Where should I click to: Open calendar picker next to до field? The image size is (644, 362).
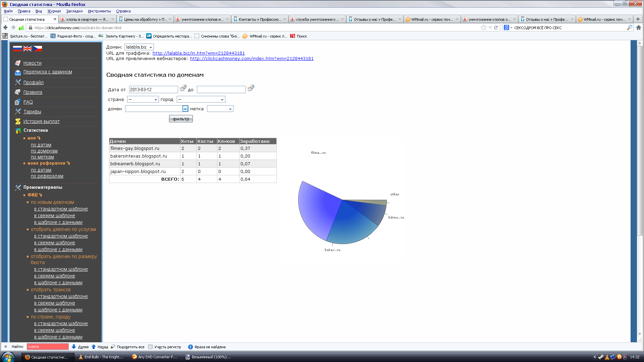tap(251, 88)
